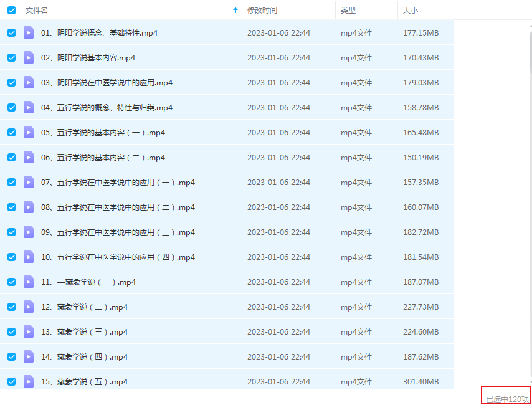Click the 已选中120项 status text
Viewport: 532px width, 405px height.
click(x=507, y=399)
